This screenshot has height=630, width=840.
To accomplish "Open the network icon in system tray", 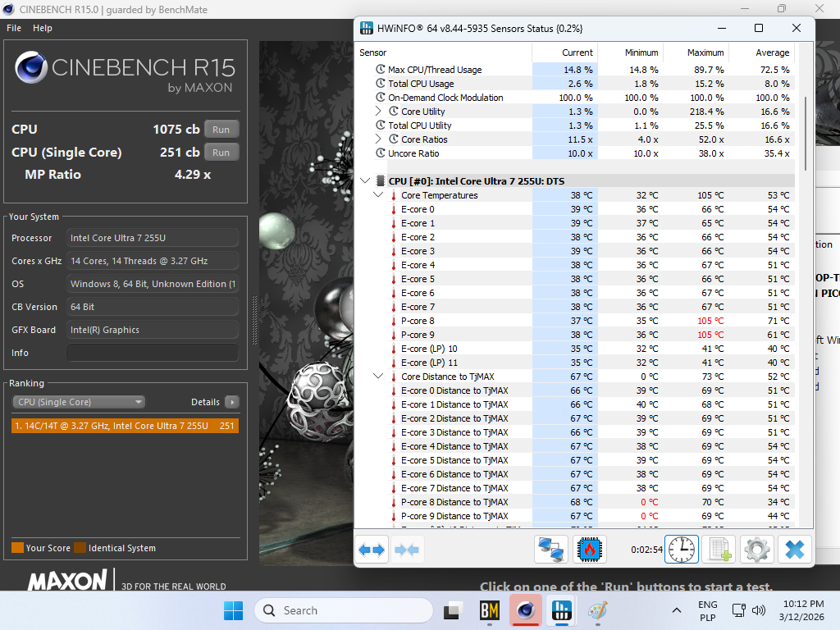I will click(x=739, y=610).
